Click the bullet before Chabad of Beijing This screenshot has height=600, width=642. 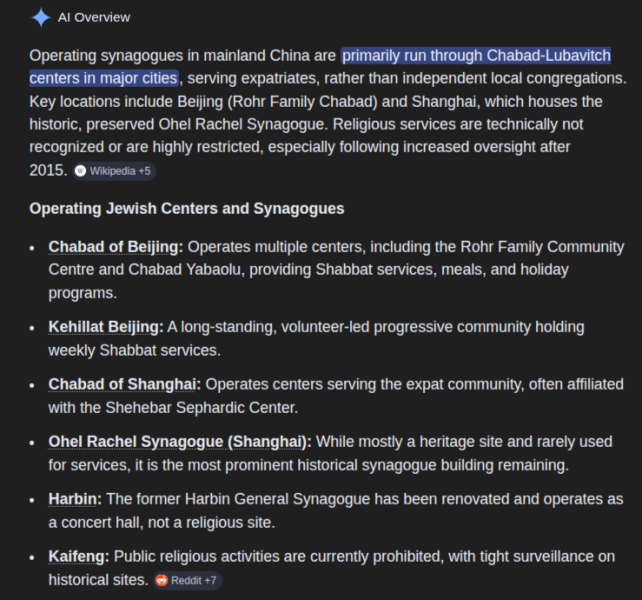click(32, 247)
